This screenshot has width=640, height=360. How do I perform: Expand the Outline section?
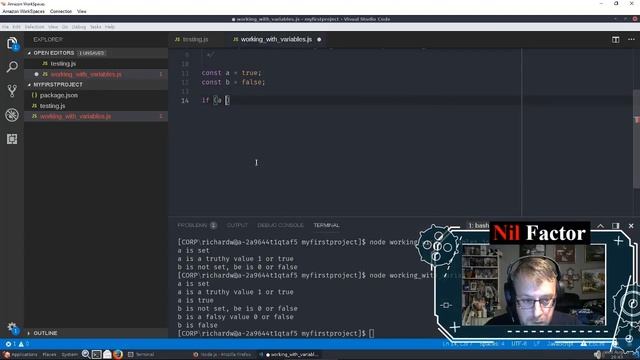coord(45,333)
